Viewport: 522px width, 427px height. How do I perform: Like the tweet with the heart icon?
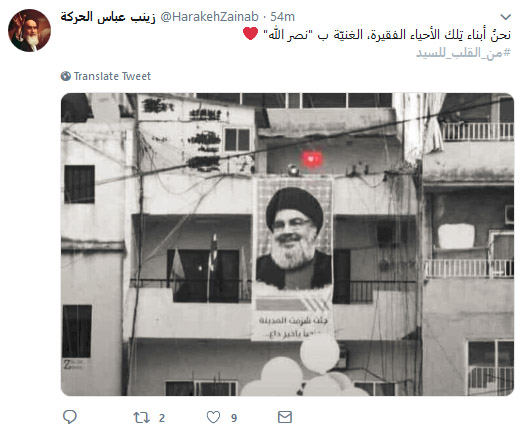[x=213, y=417]
